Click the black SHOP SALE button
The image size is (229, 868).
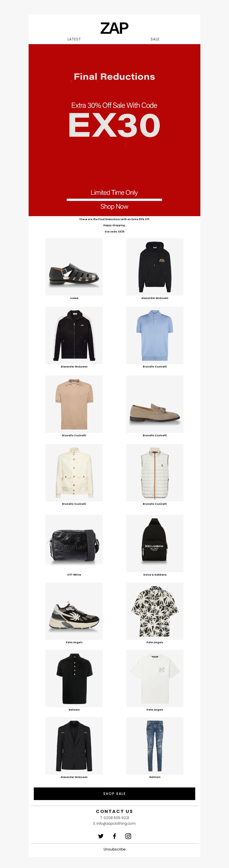pos(114,793)
